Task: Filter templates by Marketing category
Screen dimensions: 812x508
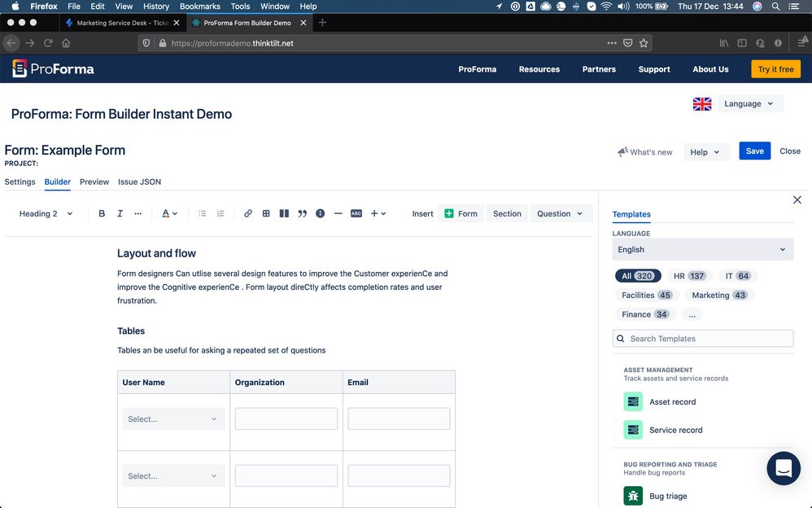Action: (719, 295)
